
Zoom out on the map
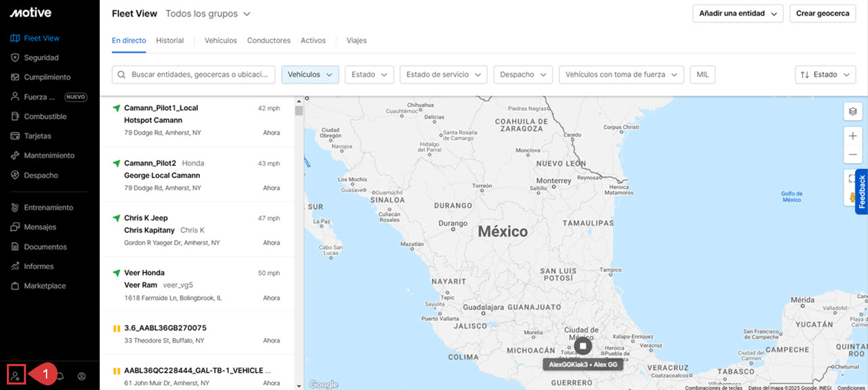pos(852,154)
